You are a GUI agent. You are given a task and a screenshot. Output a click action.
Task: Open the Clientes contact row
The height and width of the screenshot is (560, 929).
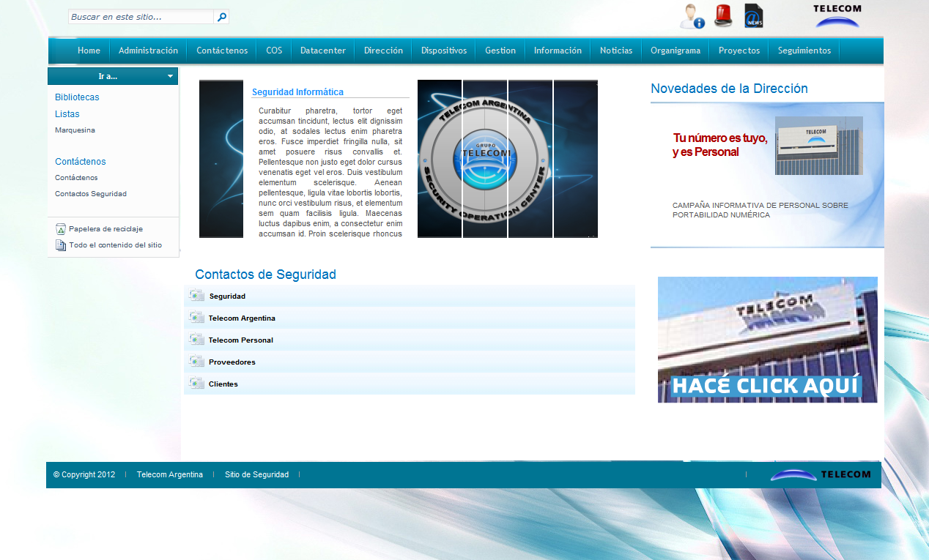410,384
